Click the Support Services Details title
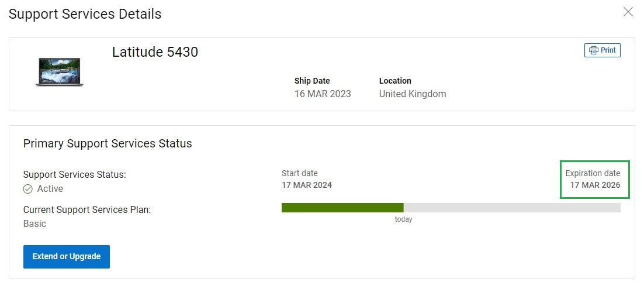 tap(85, 14)
